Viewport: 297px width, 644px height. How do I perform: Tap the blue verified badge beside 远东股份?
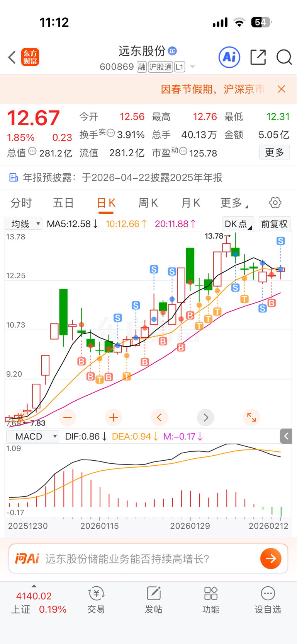[x=172, y=51]
